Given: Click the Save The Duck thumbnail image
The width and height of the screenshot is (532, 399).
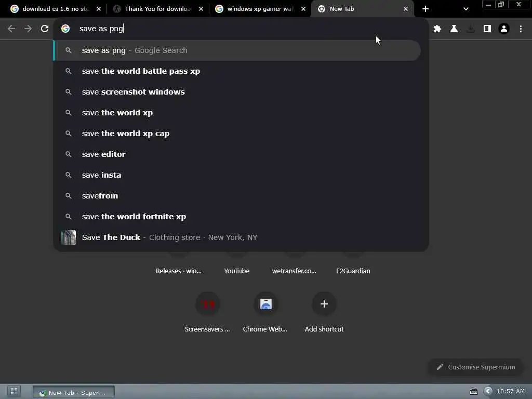Looking at the screenshot, I should point(69,237).
